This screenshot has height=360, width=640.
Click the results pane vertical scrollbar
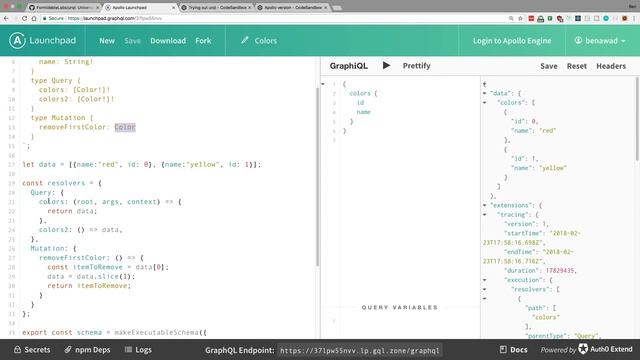[x=637, y=118]
